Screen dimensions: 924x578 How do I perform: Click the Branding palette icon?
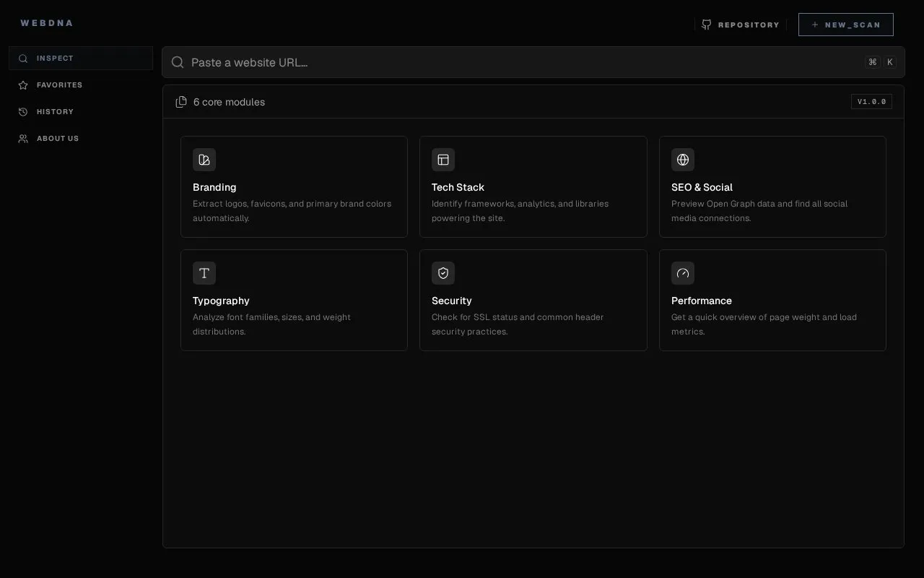[204, 160]
